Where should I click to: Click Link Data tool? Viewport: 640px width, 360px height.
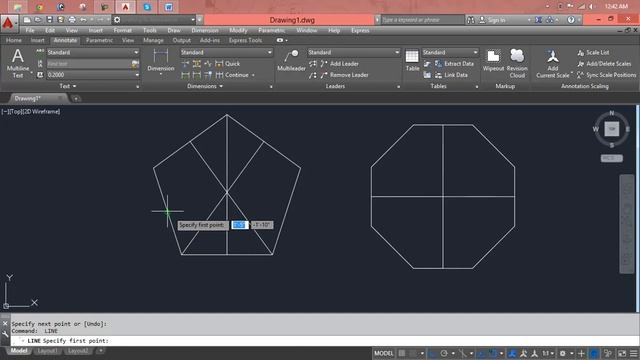click(451, 75)
